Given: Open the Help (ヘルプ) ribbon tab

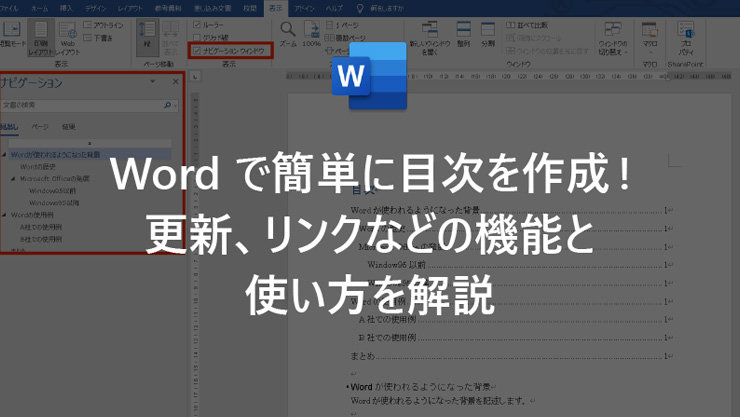Looking at the screenshot, I should tap(334, 8).
